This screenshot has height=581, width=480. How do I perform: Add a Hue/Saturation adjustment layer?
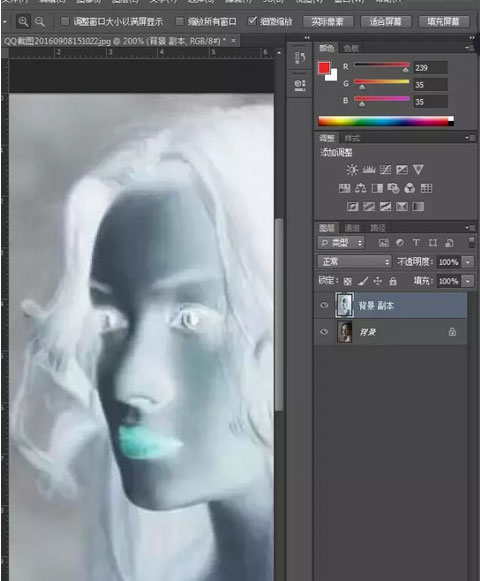click(344, 188)
